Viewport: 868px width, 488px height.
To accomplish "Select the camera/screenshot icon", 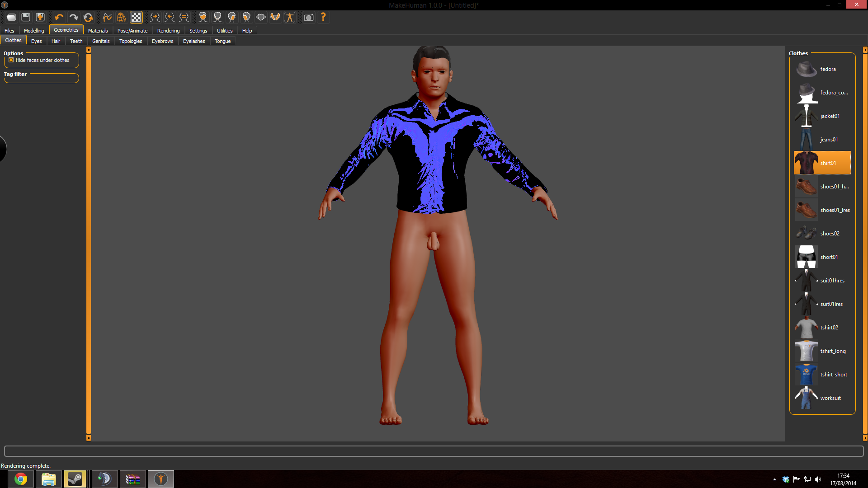I will tap(309, 17).
